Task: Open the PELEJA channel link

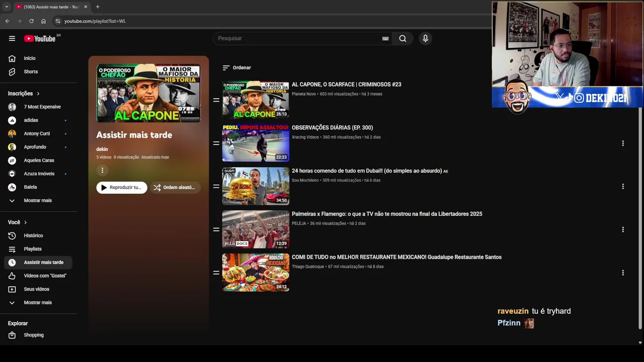Action: pyautogui.click(x=299, y=223)
